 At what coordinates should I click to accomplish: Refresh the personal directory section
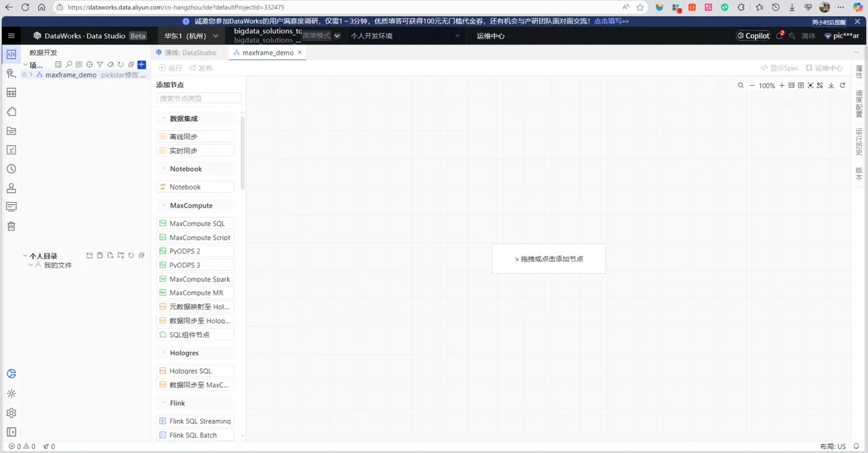131,255
